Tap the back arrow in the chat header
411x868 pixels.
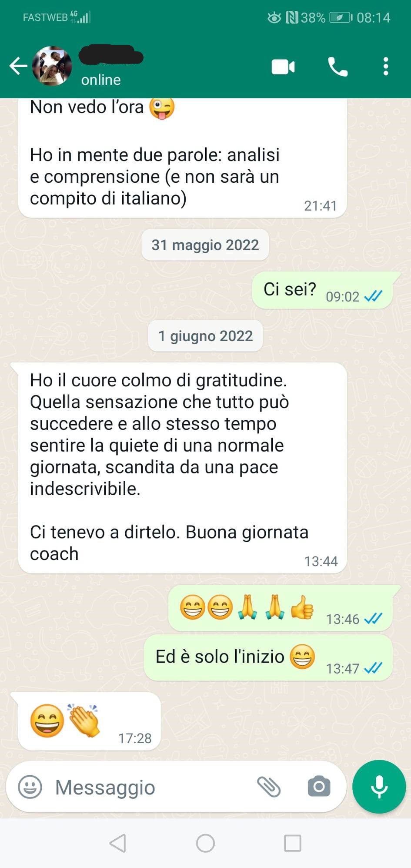coord(18,66)
